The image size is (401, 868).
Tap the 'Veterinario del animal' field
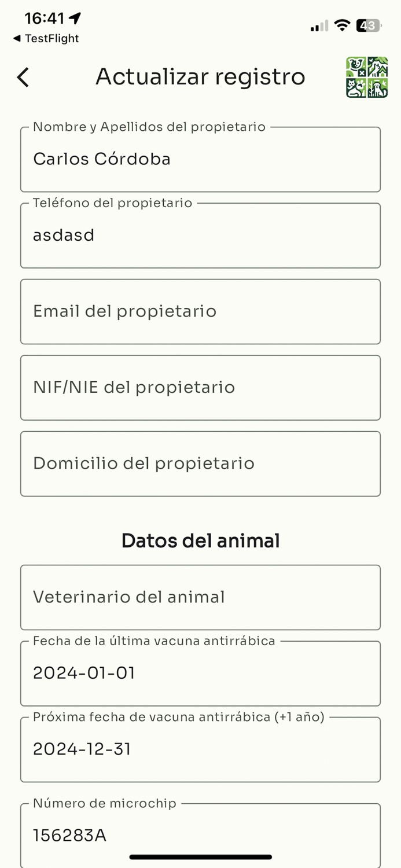201,597
